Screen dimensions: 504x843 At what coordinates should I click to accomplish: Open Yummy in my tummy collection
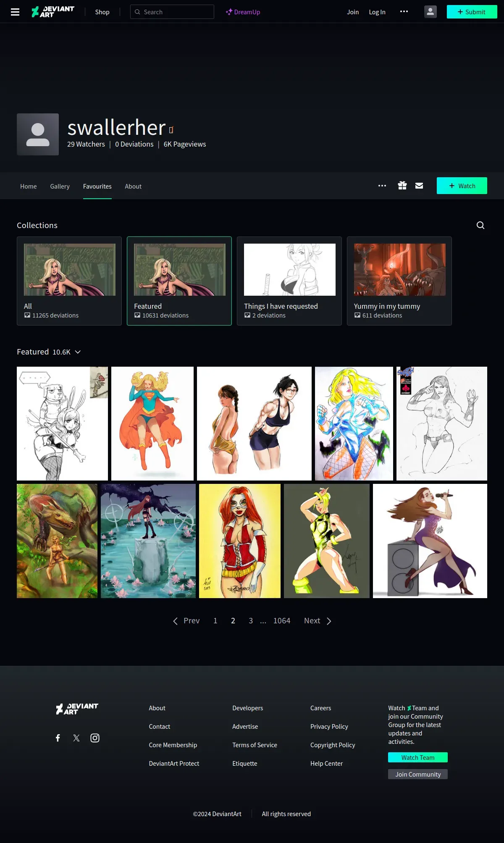point(399,281)
